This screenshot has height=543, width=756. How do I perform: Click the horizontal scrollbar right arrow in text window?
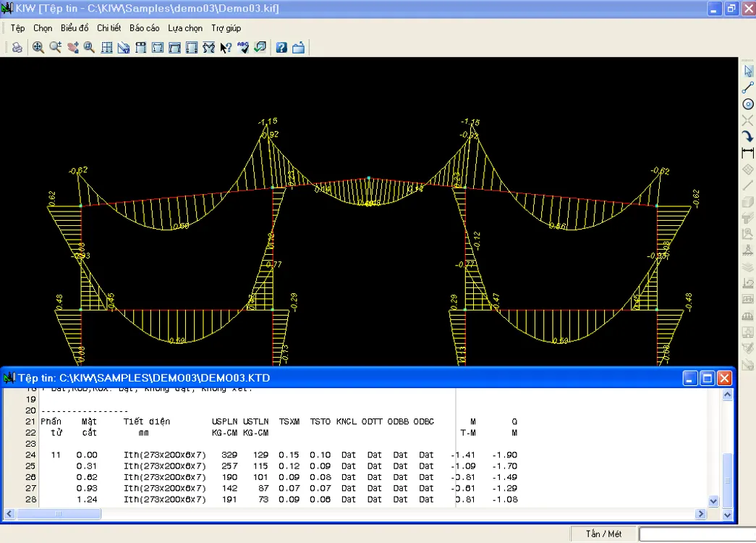click(700, 513)
